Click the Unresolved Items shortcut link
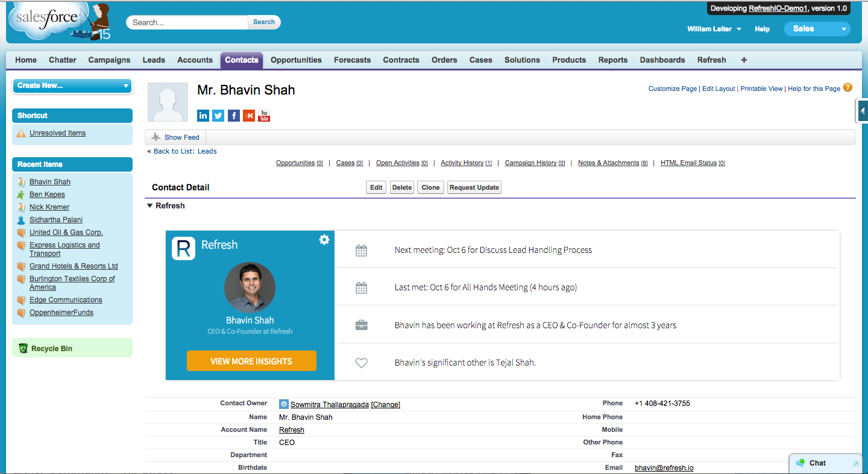Image resolution: width=868 pixels, height=474 pixels. [x=58, y=133]
